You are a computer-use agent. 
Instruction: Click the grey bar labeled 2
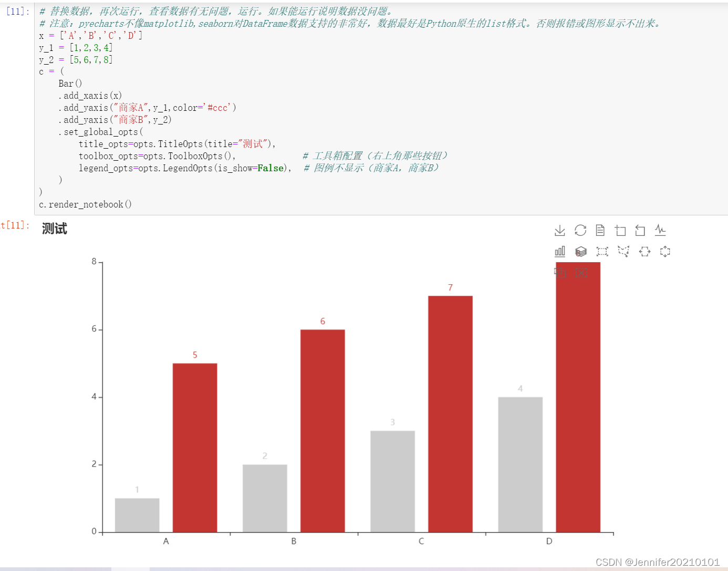265,499
